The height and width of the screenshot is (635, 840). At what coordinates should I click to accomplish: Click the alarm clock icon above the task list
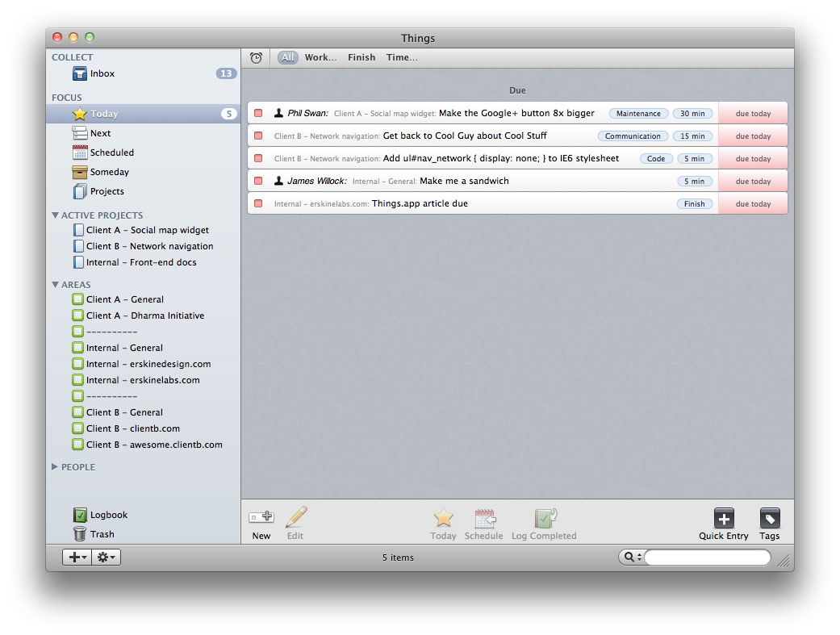tap(256, 57)
